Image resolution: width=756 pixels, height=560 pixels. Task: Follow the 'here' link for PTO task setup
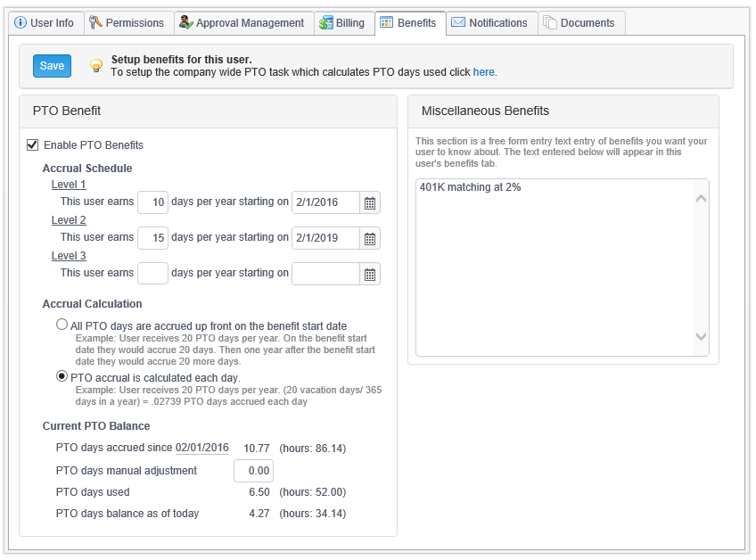click(483, 72)
